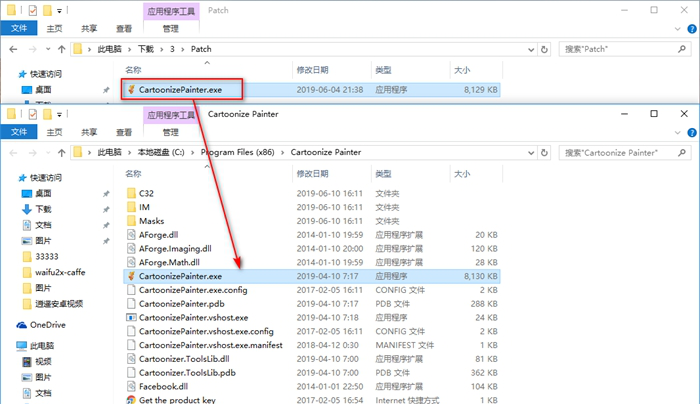Open the 文件 menu in the Cartoonize Painter window
700x420 pixels.
coord(19,132)
